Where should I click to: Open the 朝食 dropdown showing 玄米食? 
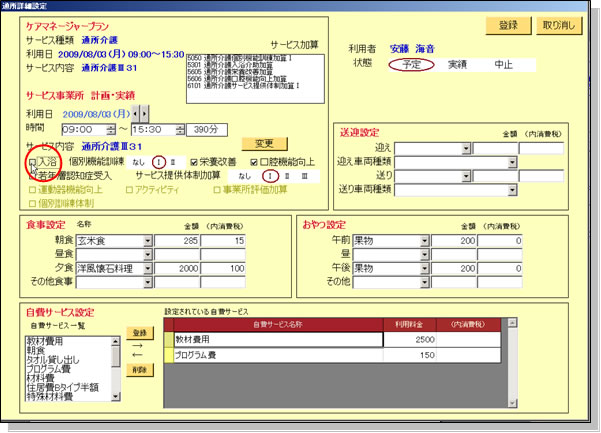[x=148, y=241]
